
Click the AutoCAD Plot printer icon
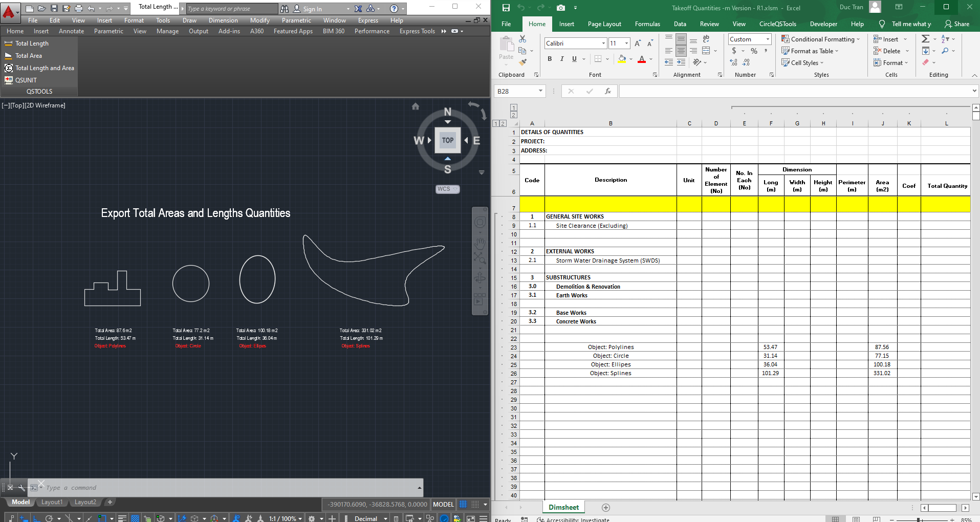tap(78, 8)
